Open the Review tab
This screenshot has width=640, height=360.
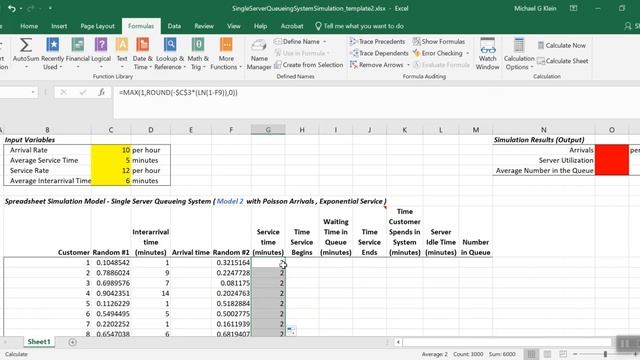coord(204,26)
